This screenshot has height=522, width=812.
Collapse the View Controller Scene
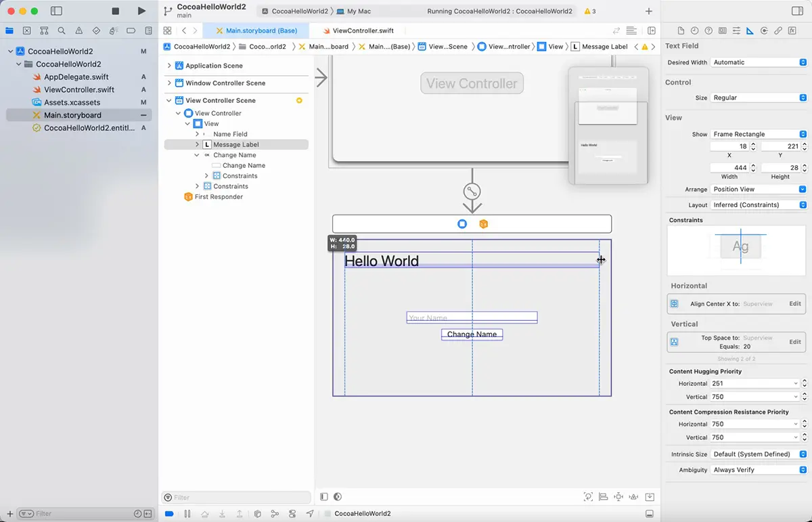pyautogui.click(x=169, y=100)
